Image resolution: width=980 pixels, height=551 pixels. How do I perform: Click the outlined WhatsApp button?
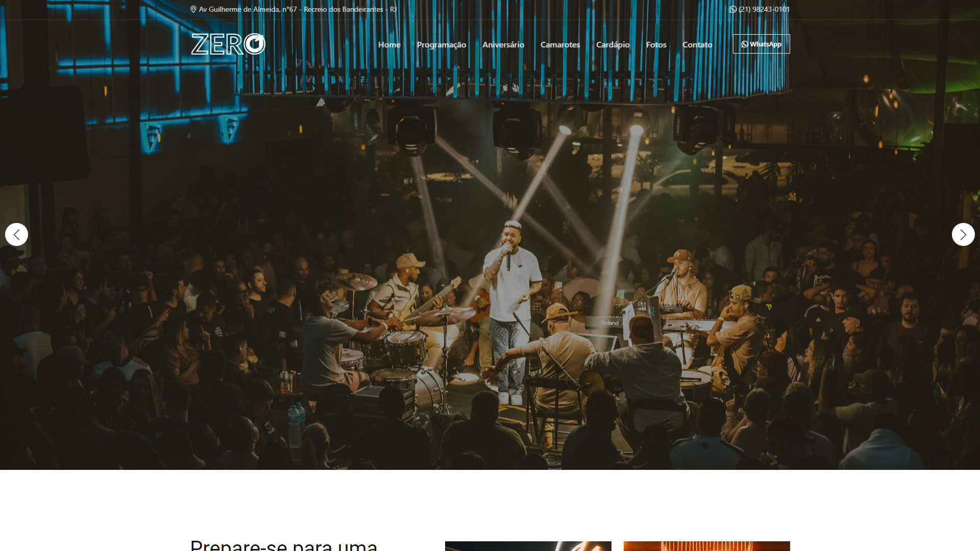point(762,44)
